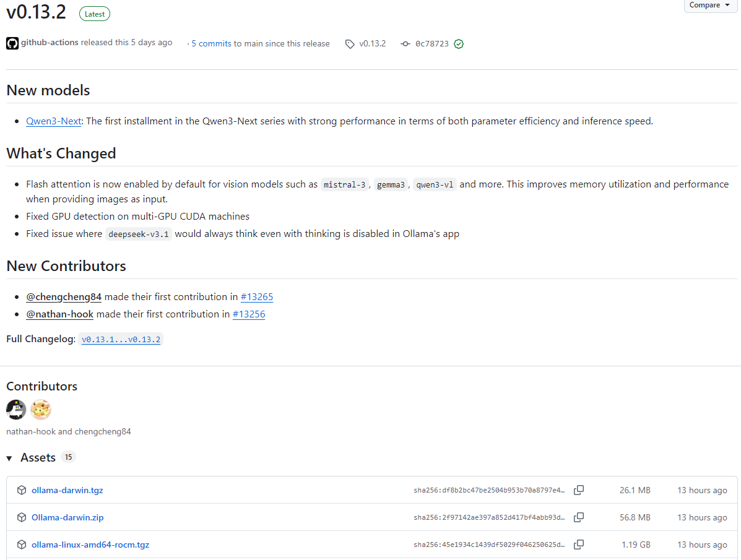This screenshot has width=741, height=560.
Task: Click the Contributors section heading
Action: click(41, 386)
